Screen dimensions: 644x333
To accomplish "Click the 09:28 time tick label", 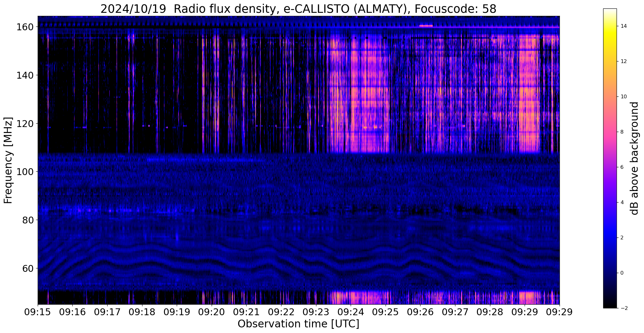I will [x=490, y=312].
